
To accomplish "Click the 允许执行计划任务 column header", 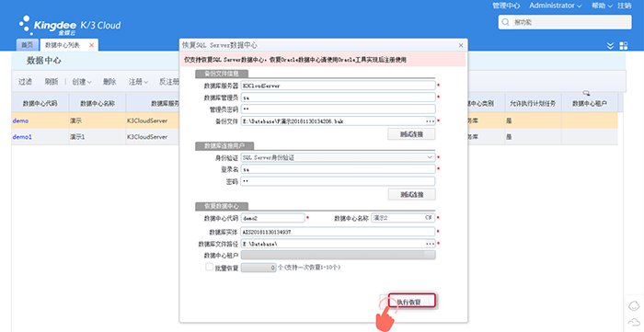I will click(533, 103).
